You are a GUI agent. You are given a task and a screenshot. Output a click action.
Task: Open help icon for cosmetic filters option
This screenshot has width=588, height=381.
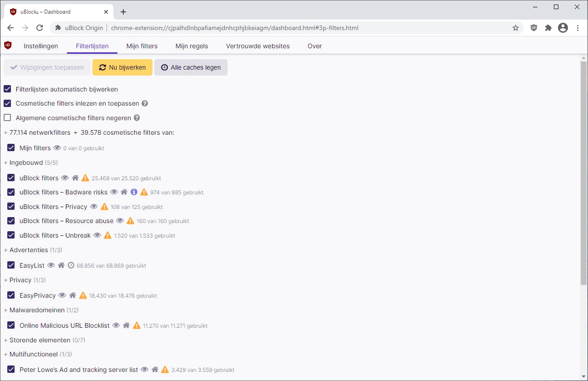point(145,103)
